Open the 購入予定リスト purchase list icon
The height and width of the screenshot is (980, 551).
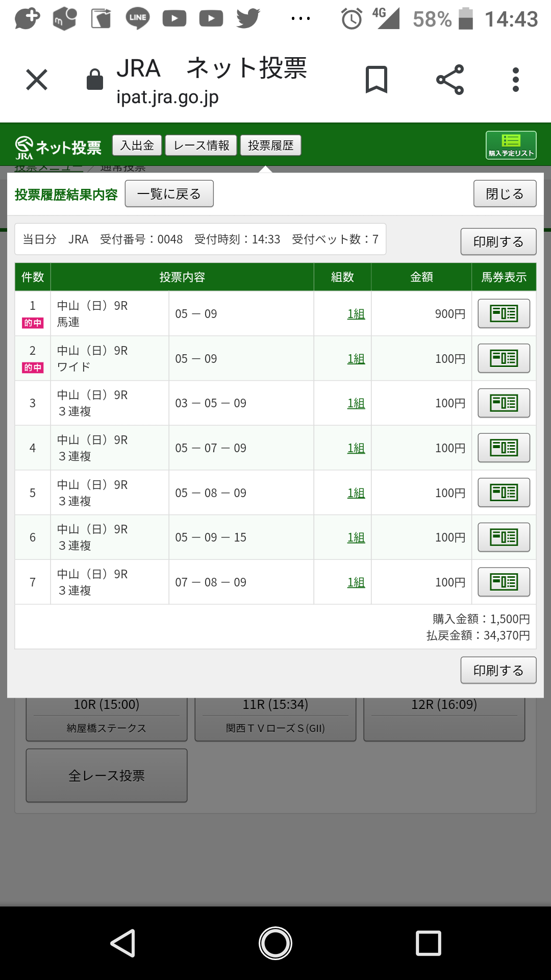[511, 145]
